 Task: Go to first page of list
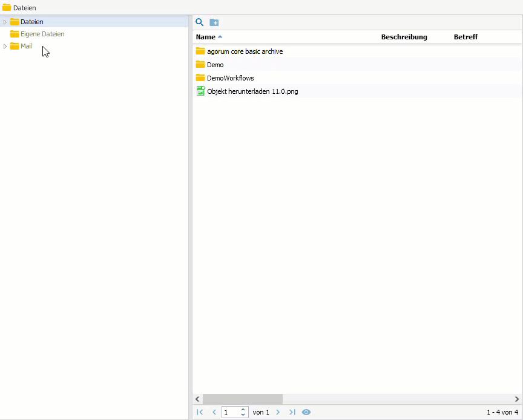click(200, 412)
